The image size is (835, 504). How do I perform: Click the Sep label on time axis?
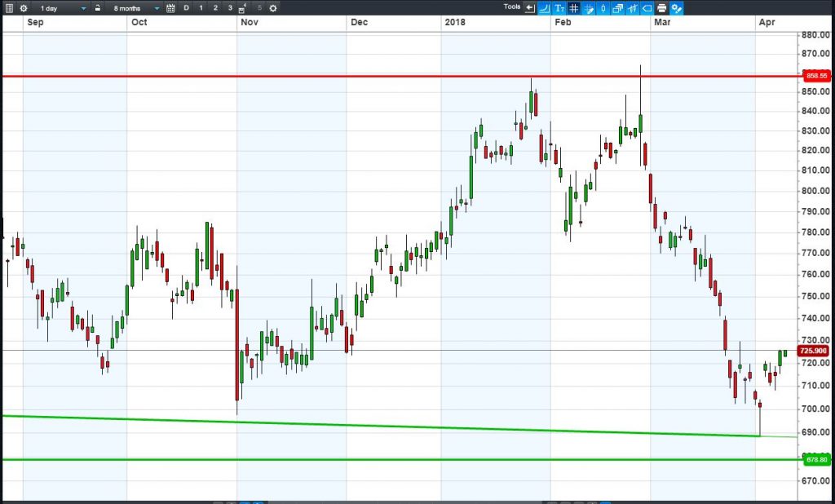pyautogui.click(x=35, y=22)
